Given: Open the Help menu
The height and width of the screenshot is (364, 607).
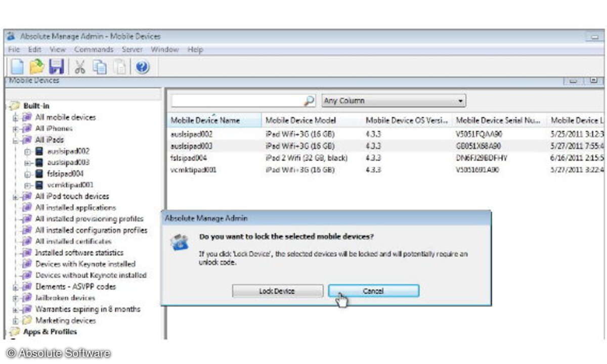Looking at the screenshot, I should tap(195, 50).
